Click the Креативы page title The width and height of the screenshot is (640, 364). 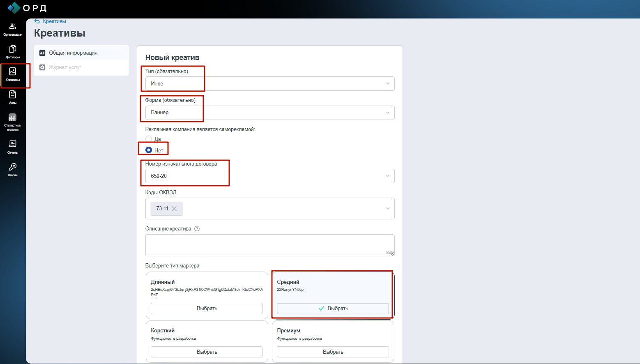[x=60, y=33]
